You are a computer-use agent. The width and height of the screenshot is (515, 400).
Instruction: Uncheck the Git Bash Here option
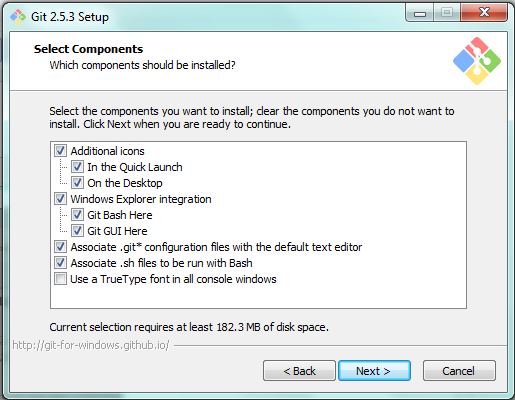pos(77,215)
